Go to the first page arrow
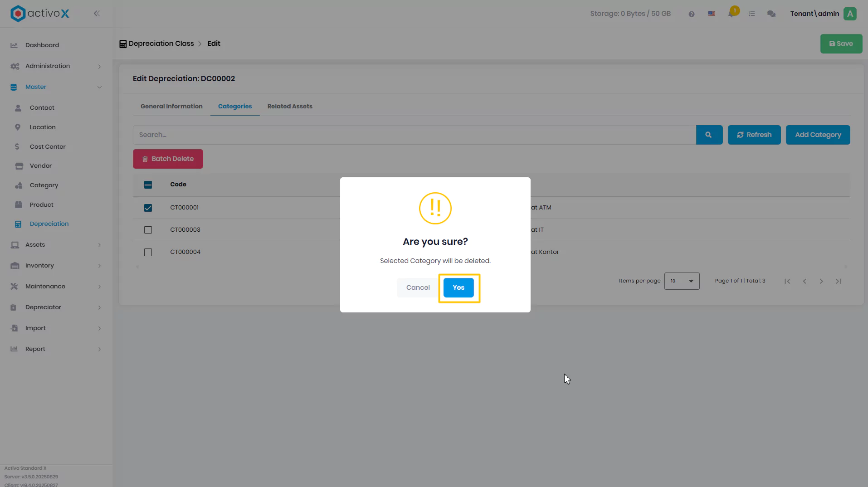The image size is (868, 487). click(x=787, y=281)
